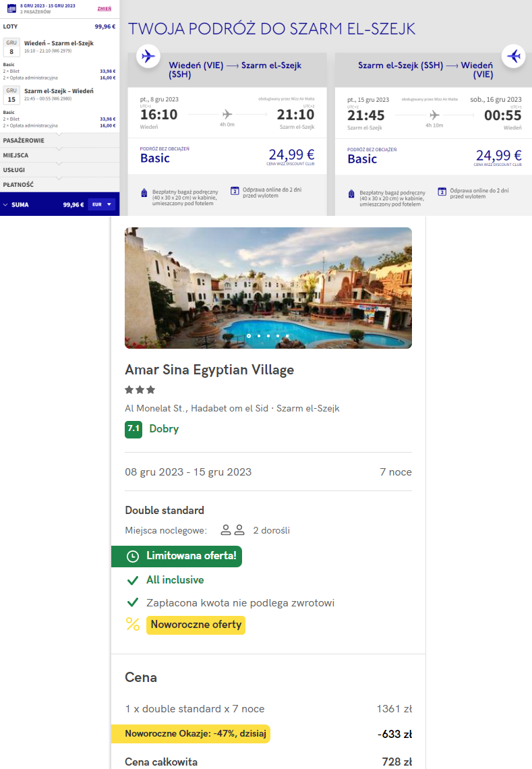Click the All inclusive label
The height and width of the screenshot is (769, 532).
point(175,579)
